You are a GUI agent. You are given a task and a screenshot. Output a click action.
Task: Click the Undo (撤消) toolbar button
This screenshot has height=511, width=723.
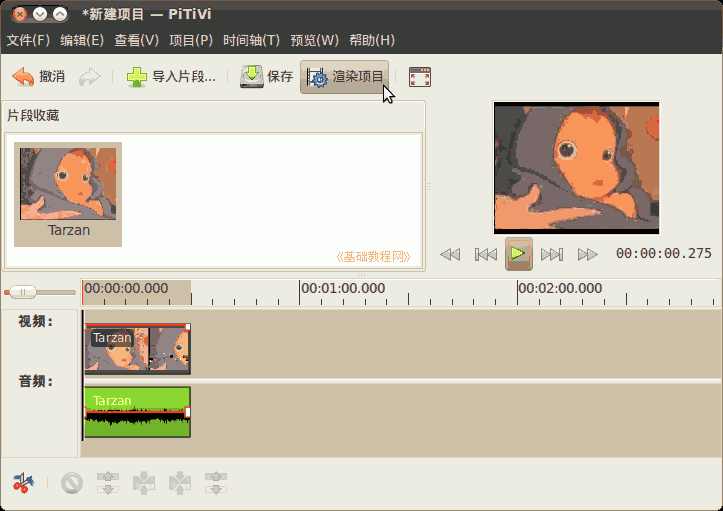click(39, 77)
